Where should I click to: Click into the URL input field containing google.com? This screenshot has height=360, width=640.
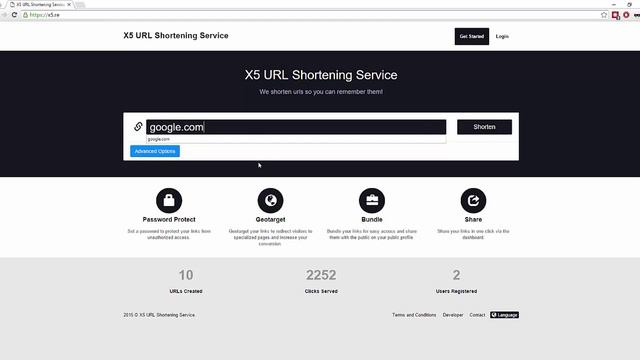pos(296,127)
